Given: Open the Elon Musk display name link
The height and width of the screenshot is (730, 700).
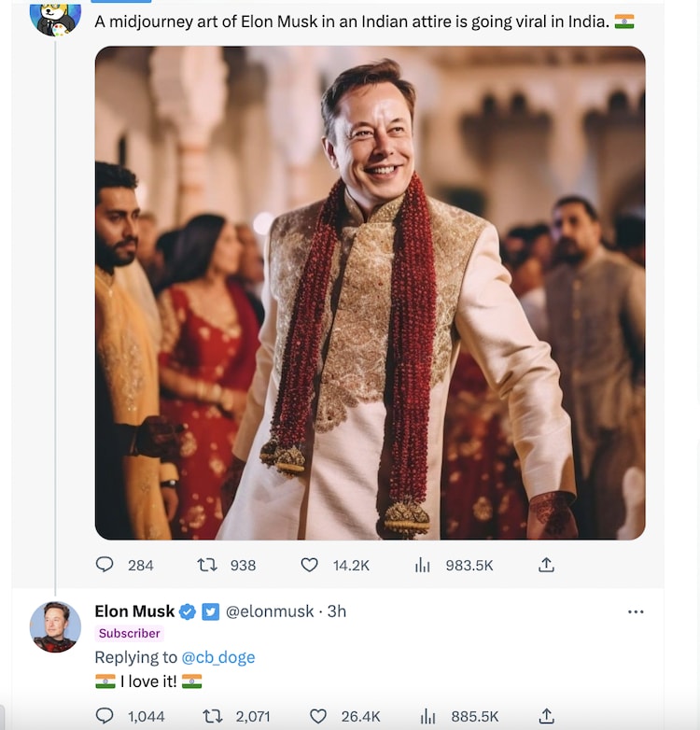Looking at the screenshot, I should pos(134,611).
